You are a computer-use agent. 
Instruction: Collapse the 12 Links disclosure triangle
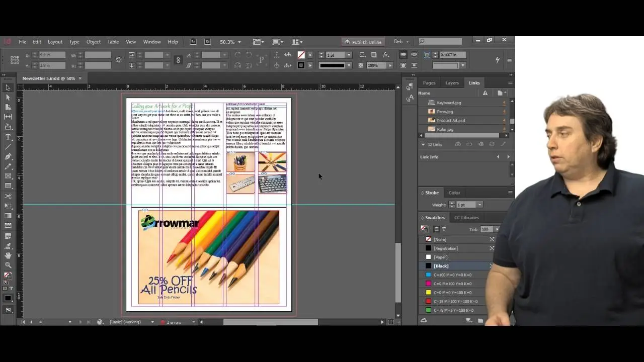(x=423, y=144)
